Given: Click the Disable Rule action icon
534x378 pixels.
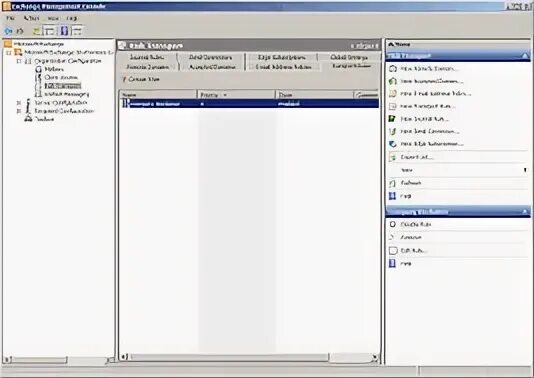Looking at the screenshot, I should pyautogui.click(x=393, y=224).
